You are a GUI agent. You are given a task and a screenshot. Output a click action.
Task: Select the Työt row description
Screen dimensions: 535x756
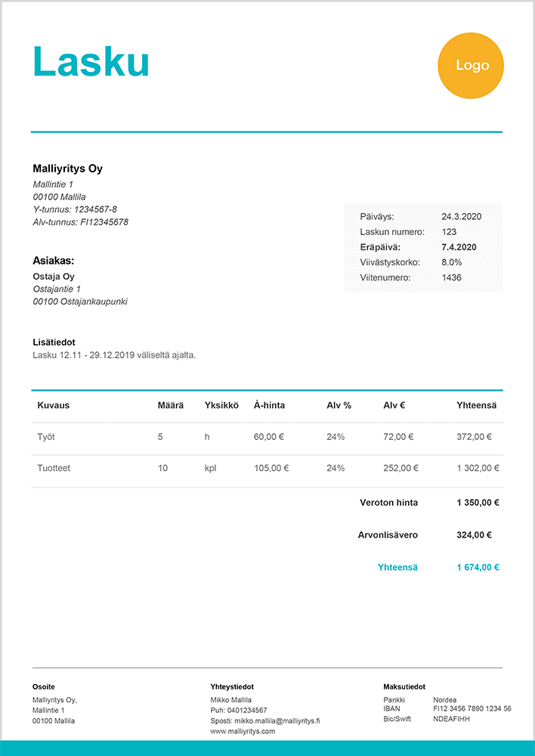coord(46,436)
